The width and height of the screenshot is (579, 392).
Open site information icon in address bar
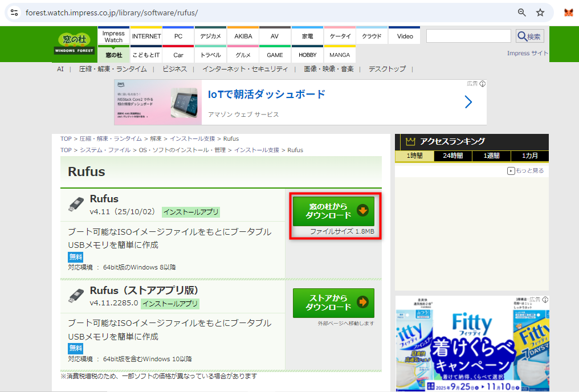(14, 13)
